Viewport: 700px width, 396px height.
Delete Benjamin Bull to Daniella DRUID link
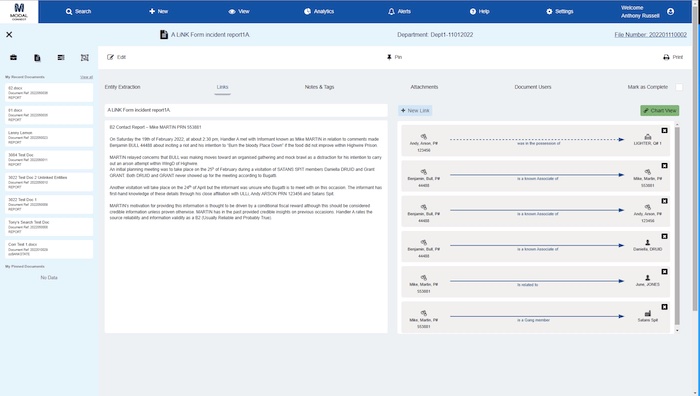664,236
